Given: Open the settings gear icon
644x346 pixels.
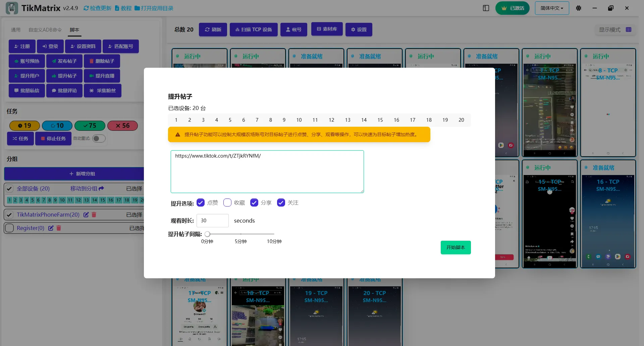Looking at the screenshot, I should click(578, 8).
